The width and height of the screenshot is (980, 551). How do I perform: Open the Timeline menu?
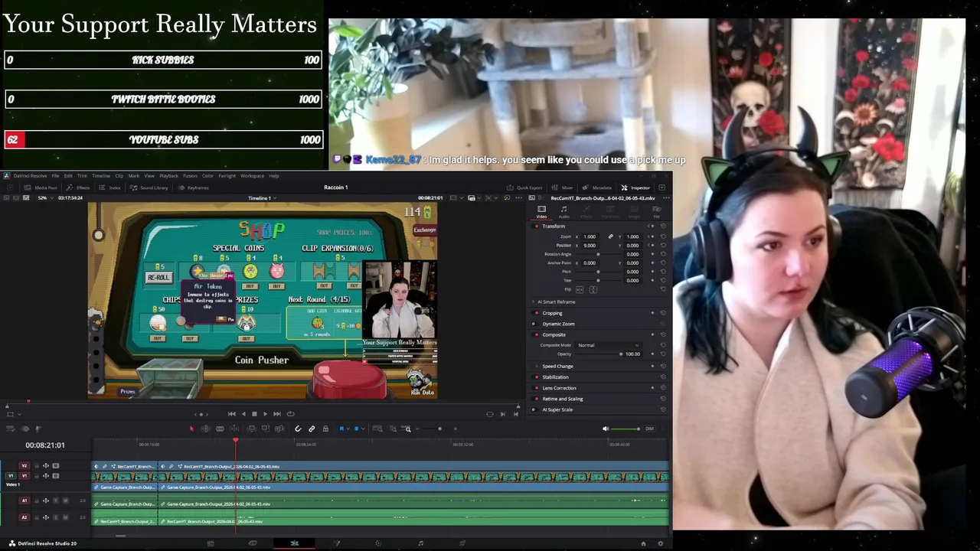[x=101, y=176]
